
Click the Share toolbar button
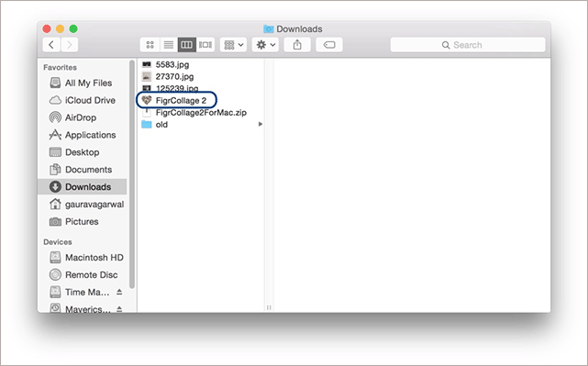click(297, 45)
